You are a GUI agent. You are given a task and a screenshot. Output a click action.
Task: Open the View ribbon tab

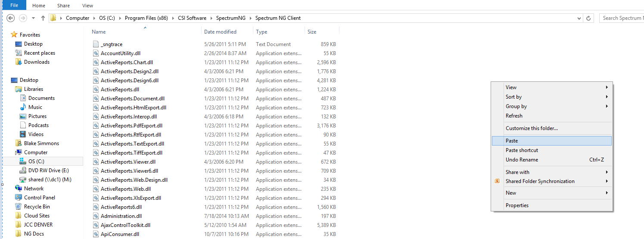tap(87, 6)
